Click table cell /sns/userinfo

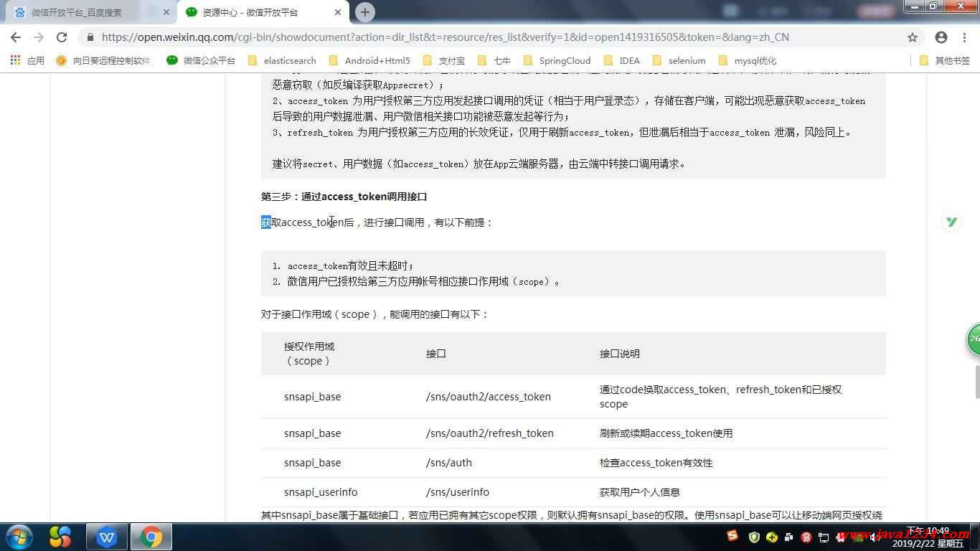[x=457, y=492]
